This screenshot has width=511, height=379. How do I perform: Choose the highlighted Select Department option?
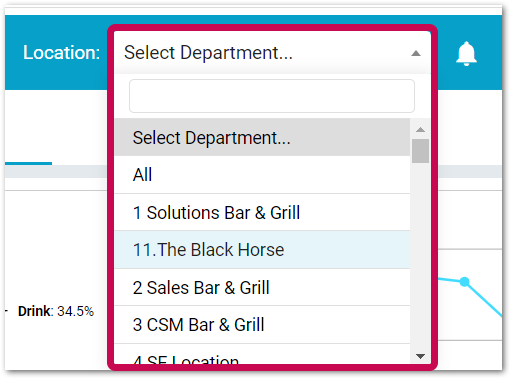click(x=262, y=137)
